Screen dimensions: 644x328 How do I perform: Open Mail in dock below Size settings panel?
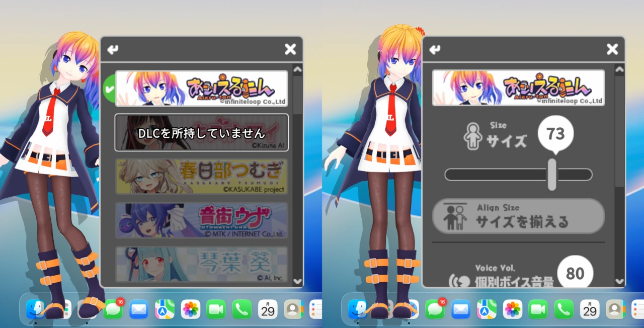pos(461,309)
